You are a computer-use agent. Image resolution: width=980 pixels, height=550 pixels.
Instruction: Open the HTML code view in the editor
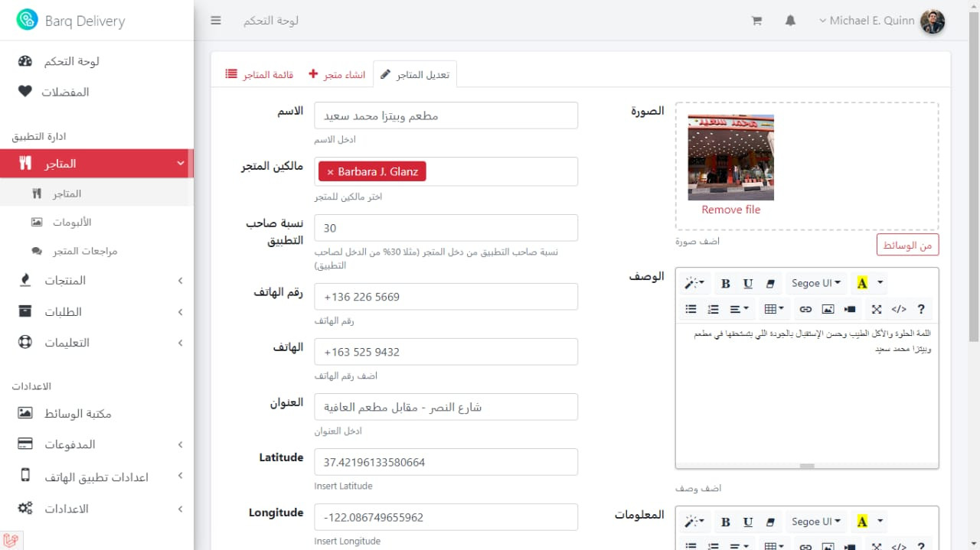coord(898,309)
